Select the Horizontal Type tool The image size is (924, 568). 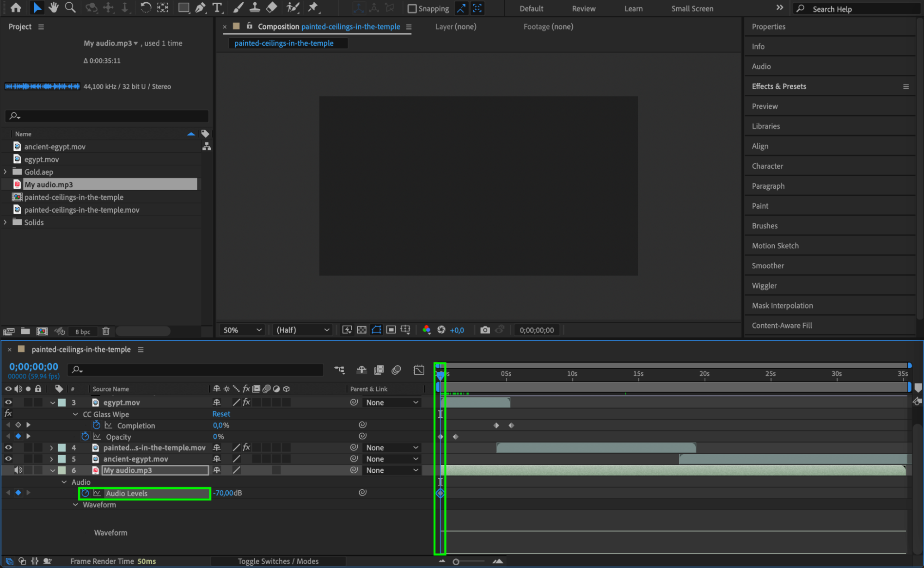click(x=217, y=7)
